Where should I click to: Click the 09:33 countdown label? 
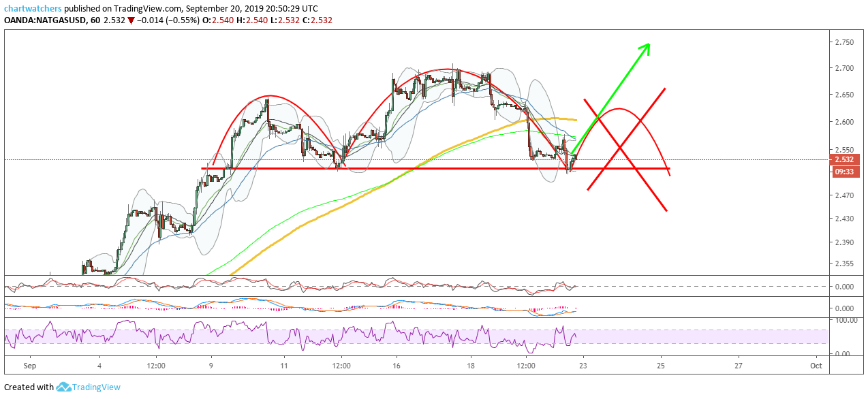pos(845,172)
